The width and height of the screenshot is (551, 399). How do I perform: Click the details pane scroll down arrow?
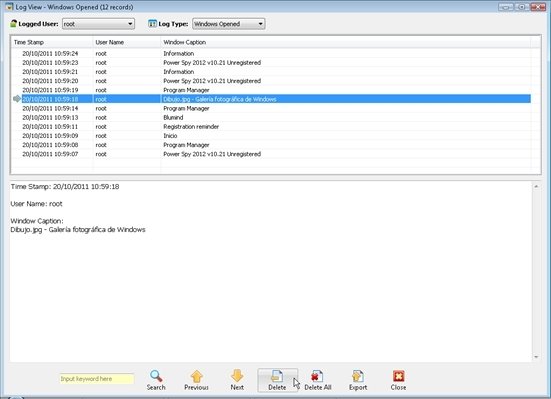pyautogui.click(x=536, y=357)
